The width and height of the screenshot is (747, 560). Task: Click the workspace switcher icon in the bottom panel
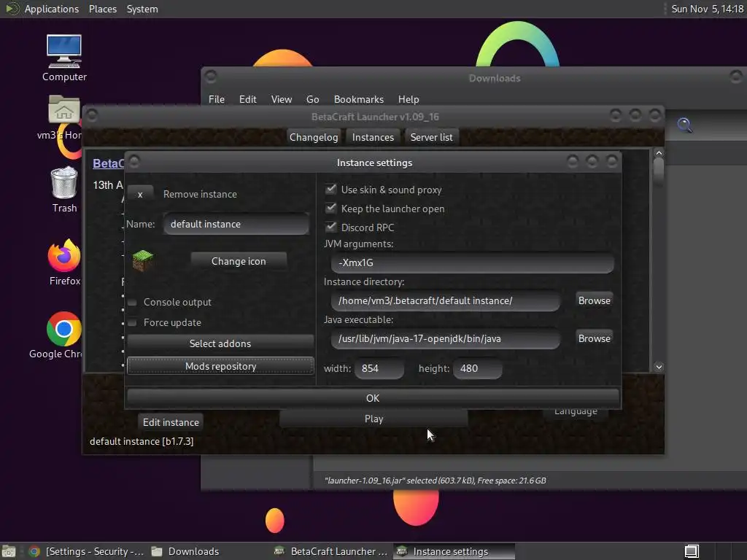[x=692, y=551]
